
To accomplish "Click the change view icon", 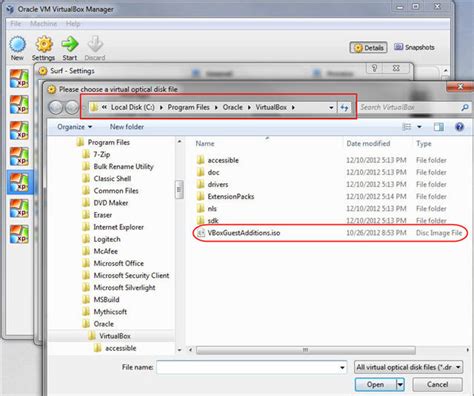I will [407, 127].
